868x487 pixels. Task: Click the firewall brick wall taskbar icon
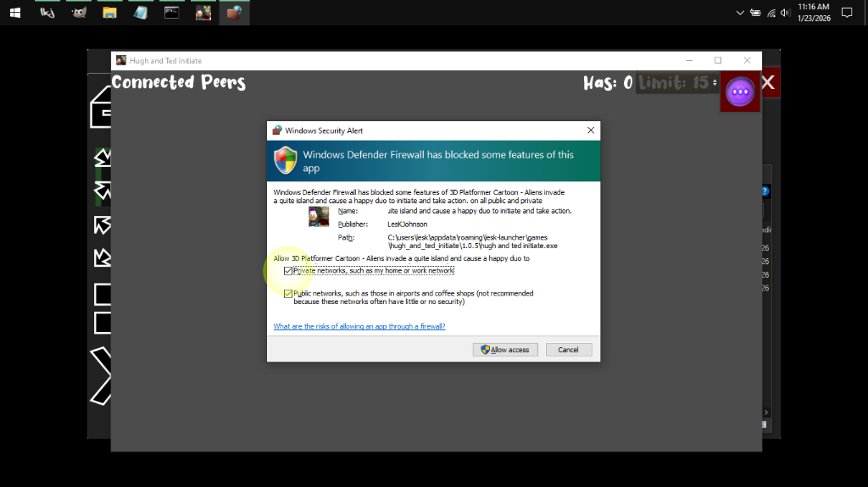pyautogui.click(x=234, y=13)
